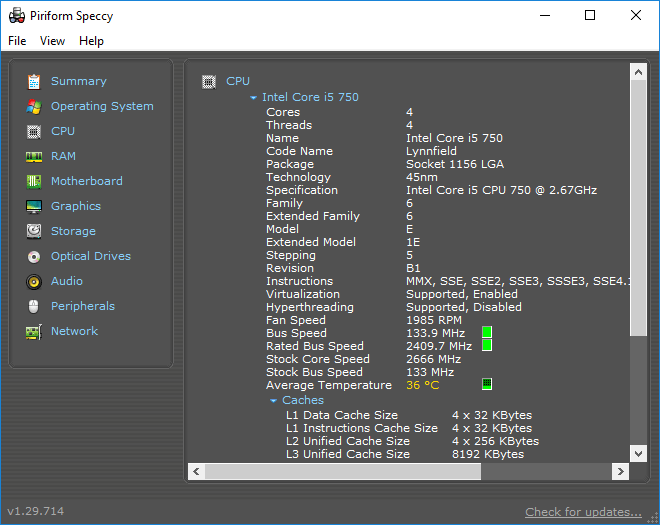Open the File menu
The height and width of the screenshot is (525, 660).
pos(17,41)
